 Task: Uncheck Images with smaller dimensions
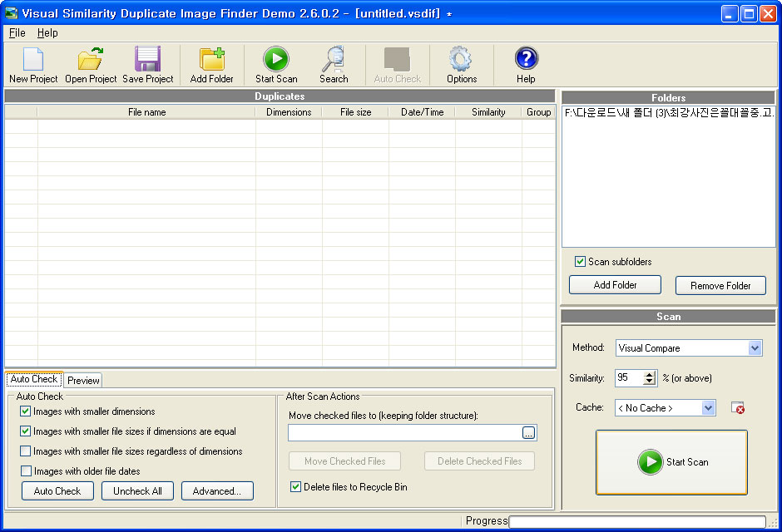26,411
